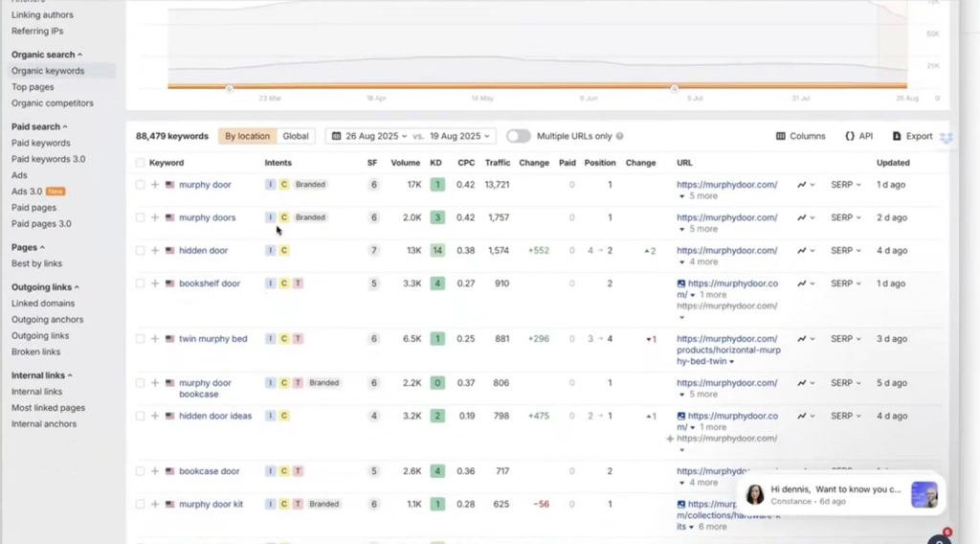Click the Dropbox-style icon beside Export
Image resolution: width=980 pixels, height=544 pixels.
point(947,137)
